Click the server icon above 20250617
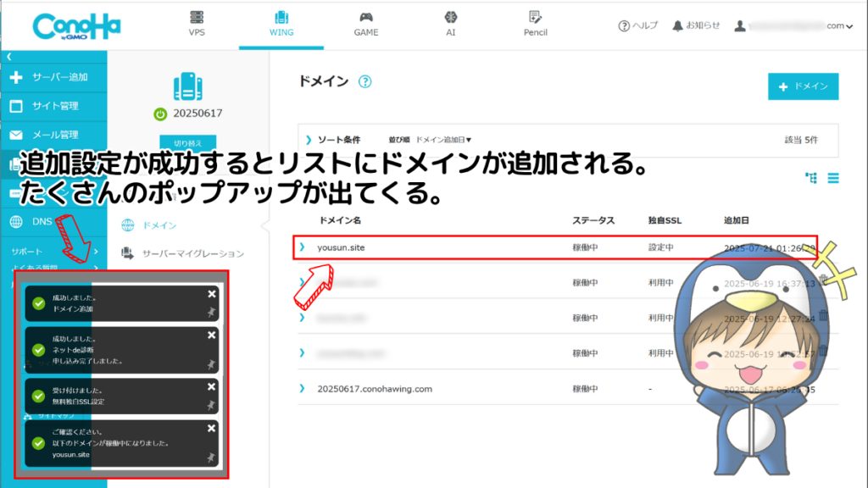 click(x=187, y=86)
